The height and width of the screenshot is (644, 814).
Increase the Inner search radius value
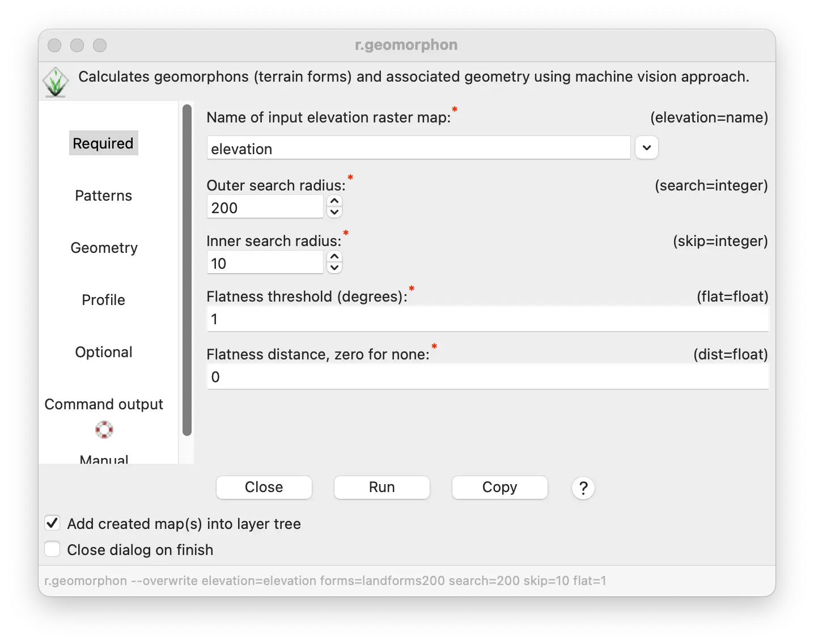click(335, 257)
